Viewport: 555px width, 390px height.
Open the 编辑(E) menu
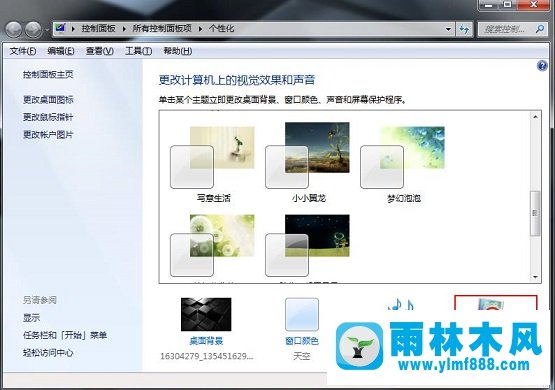coord(61,51)
